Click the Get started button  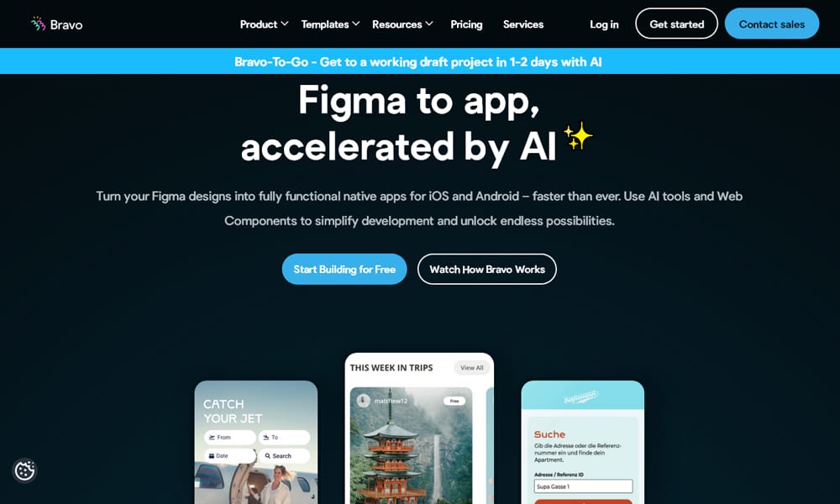click(x=676, y=24)
